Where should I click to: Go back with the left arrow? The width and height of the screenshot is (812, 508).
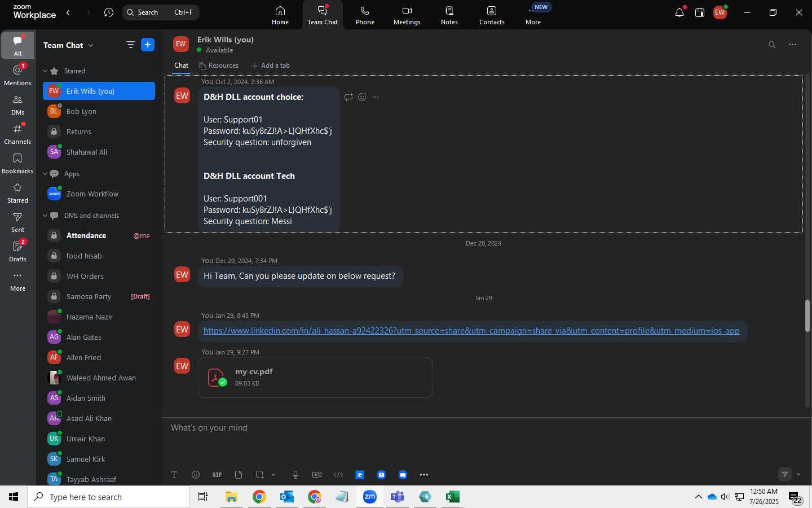click(x=68, y=12)
